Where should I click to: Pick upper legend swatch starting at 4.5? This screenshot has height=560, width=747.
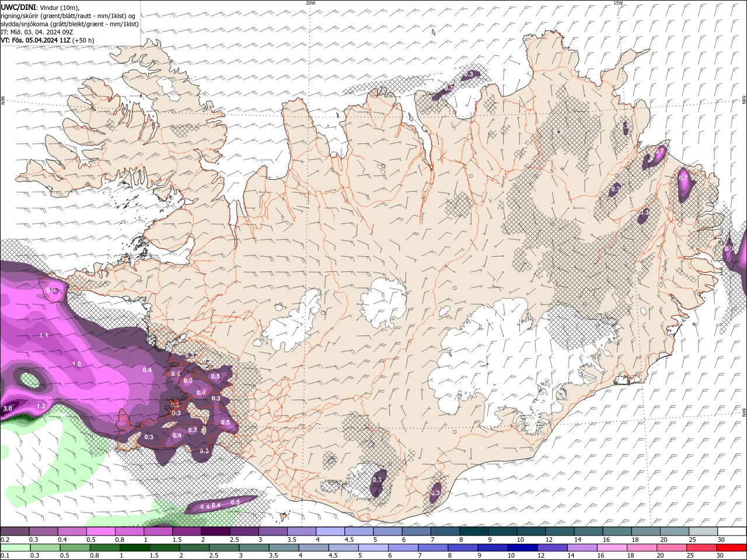(x=359, y=531)
